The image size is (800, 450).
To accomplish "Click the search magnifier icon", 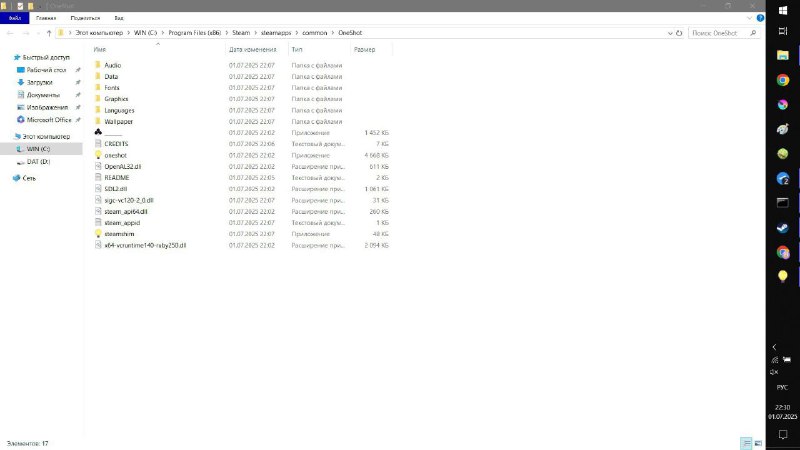I will coord(753,33).
